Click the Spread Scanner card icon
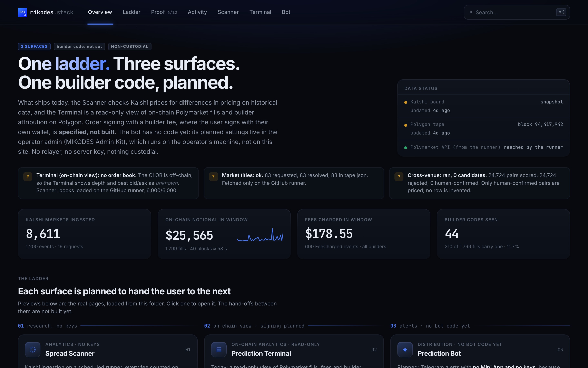Viewport: 588px width, 368px height. click(32, 350)
